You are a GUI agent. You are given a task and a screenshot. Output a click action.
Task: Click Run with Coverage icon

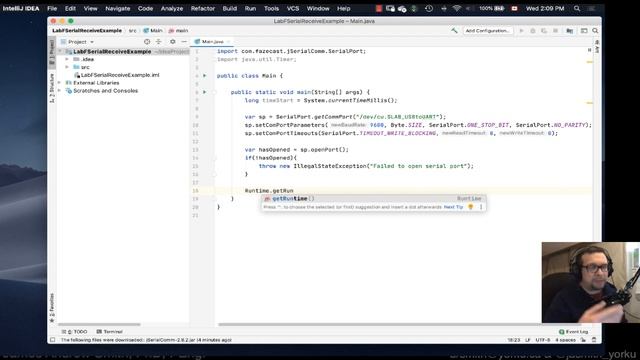coord(544,31)
